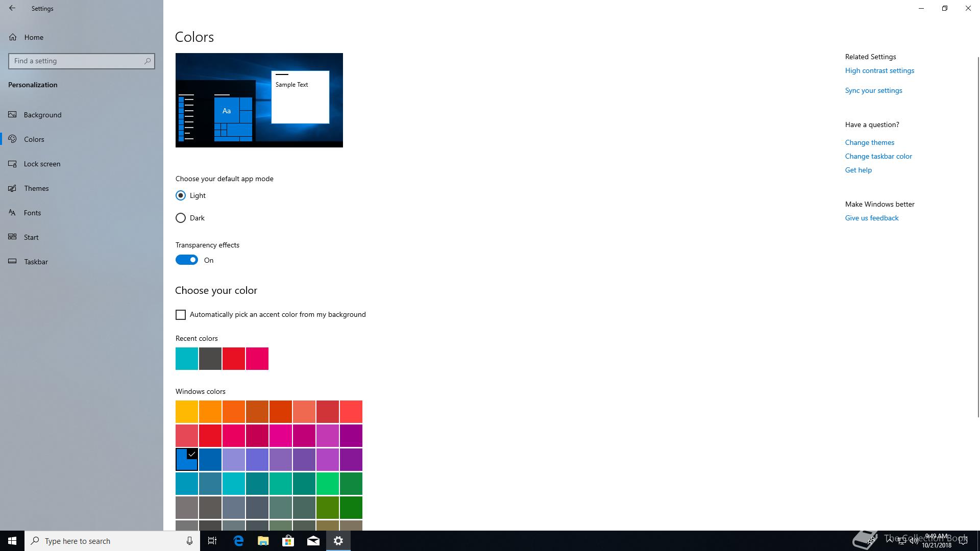
Task: Pick the red recent color
Action: 234,359
